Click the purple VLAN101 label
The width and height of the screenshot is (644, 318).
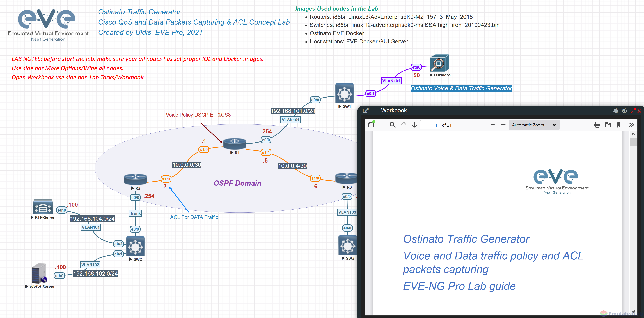pyautogui.click(x=391, y=81)
